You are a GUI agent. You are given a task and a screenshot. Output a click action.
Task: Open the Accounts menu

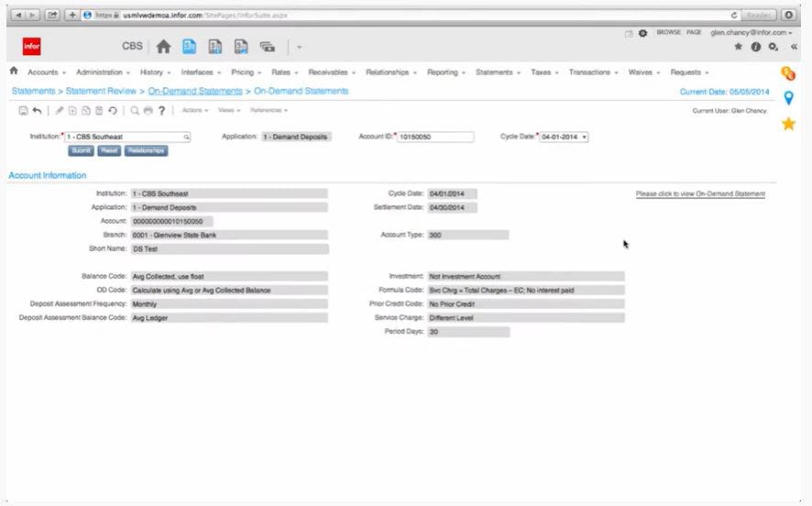(47, 72)
